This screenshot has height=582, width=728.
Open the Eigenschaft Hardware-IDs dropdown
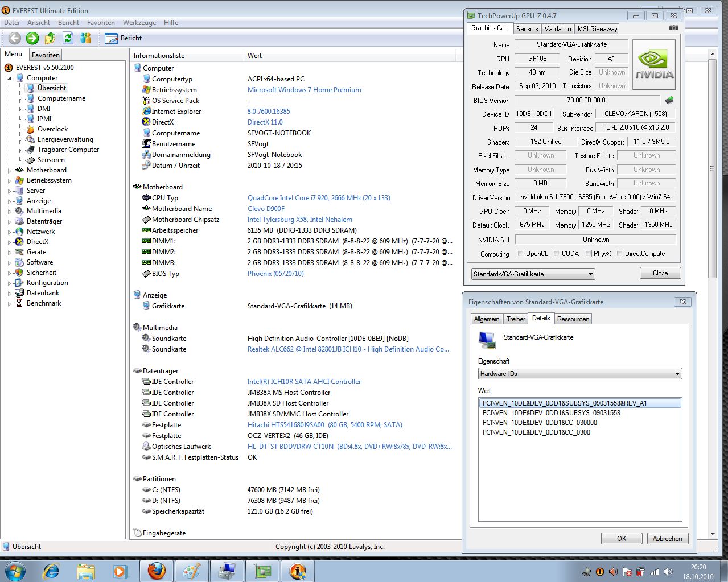click(x=580, y=374)
